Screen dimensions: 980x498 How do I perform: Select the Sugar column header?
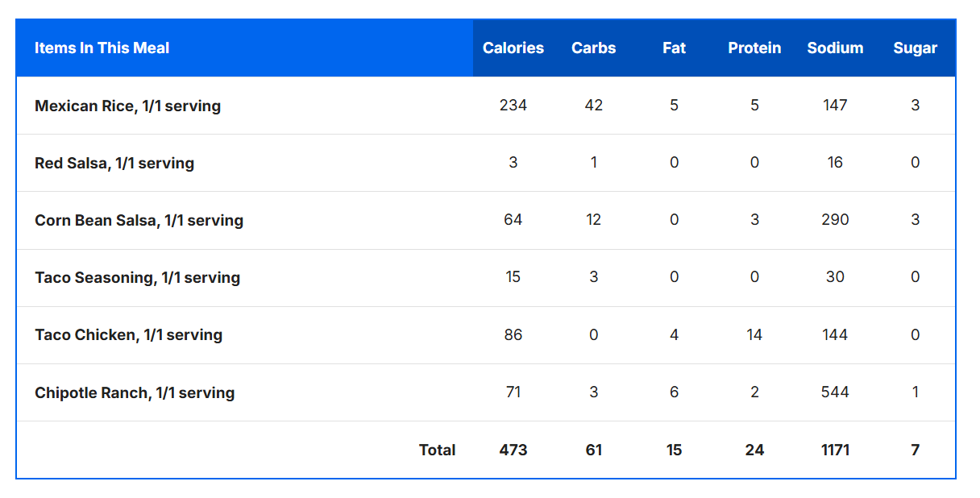click(915, 48)
